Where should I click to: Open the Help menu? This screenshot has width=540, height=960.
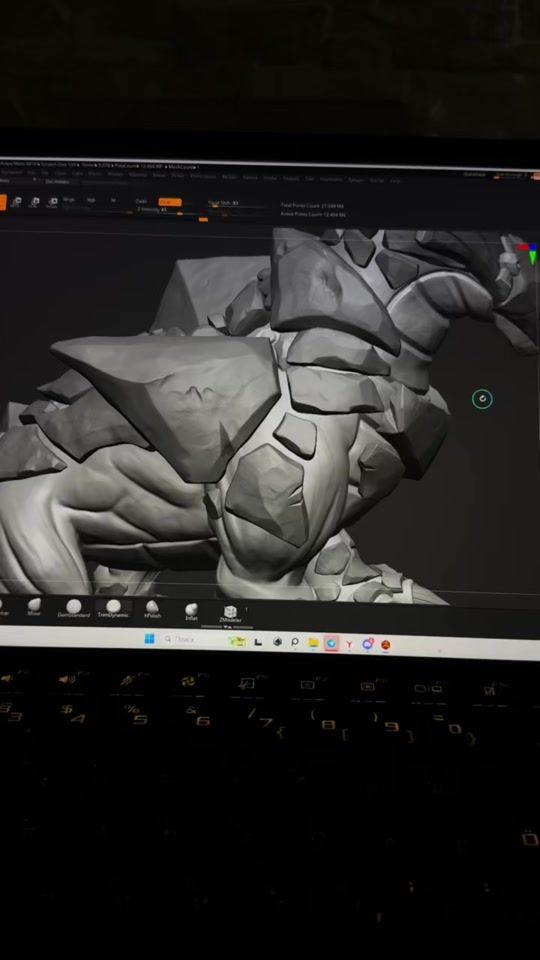[x=395, y=181]
